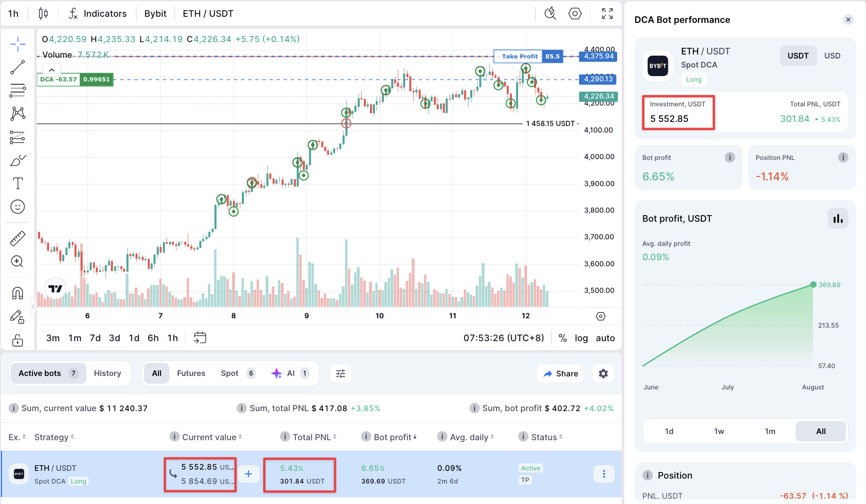Open Indicators button in toolbar

coord(98,13)
